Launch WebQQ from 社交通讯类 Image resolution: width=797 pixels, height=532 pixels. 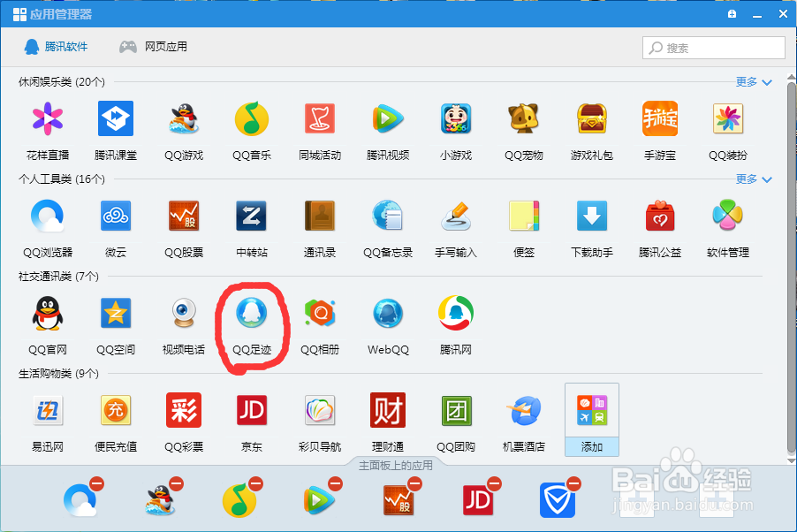(x=387, y=313)
